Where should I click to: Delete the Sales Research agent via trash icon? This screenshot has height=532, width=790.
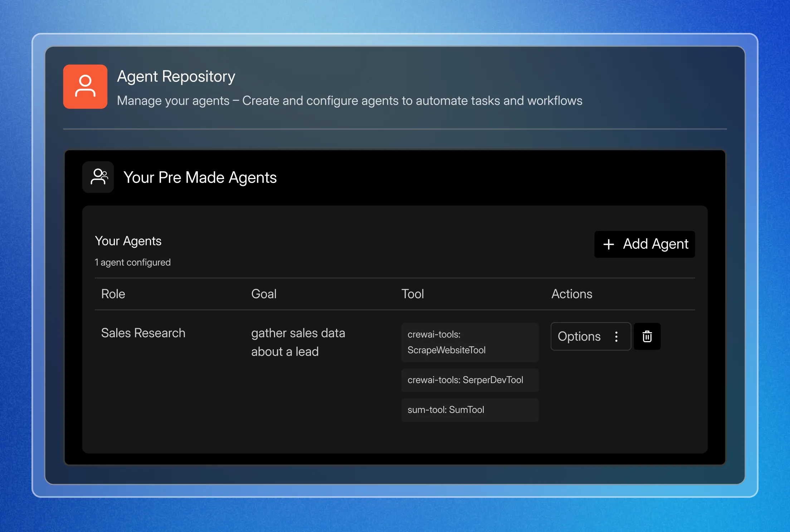[647, 336]
